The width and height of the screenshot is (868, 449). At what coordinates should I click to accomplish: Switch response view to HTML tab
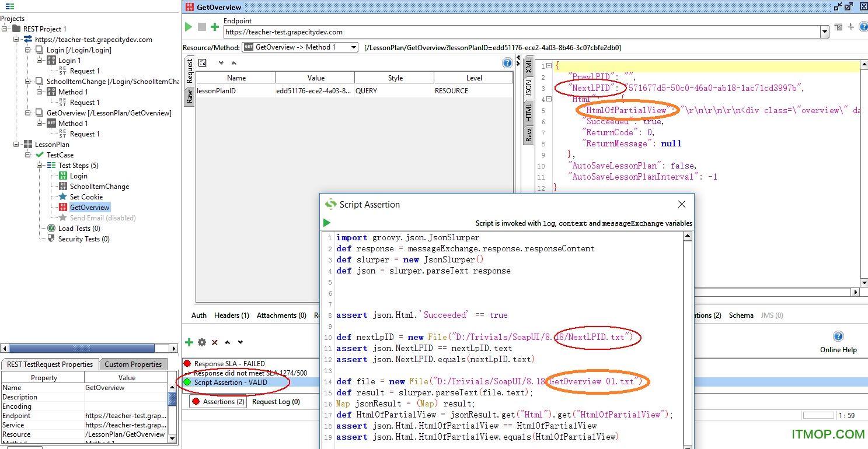[528, 113]
